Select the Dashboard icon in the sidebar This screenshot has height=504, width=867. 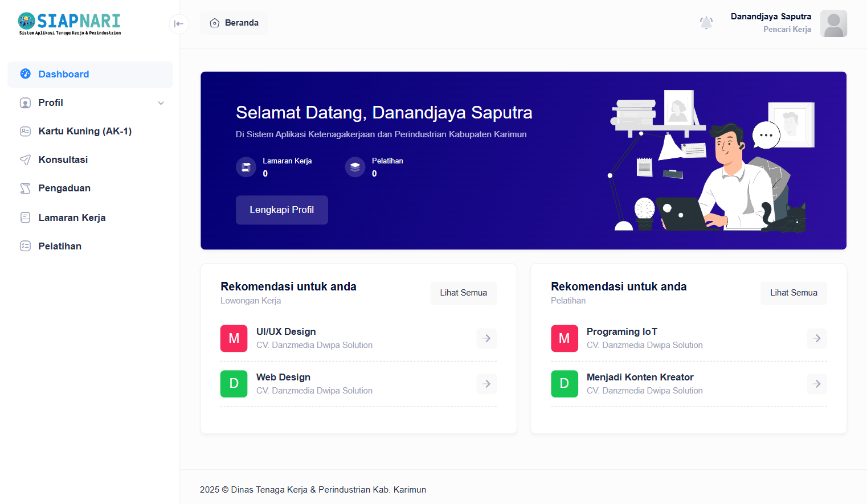(25, 74)
